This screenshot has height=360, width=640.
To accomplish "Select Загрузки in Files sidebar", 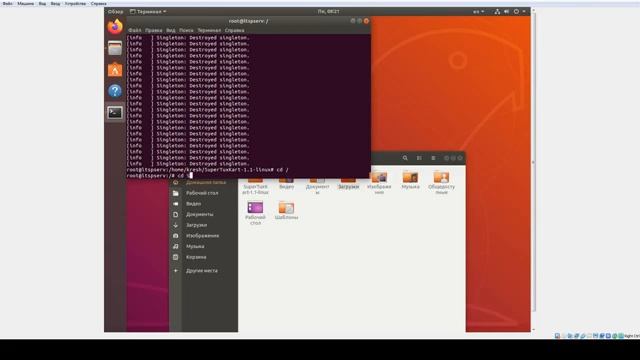I will tap(196, 225).
